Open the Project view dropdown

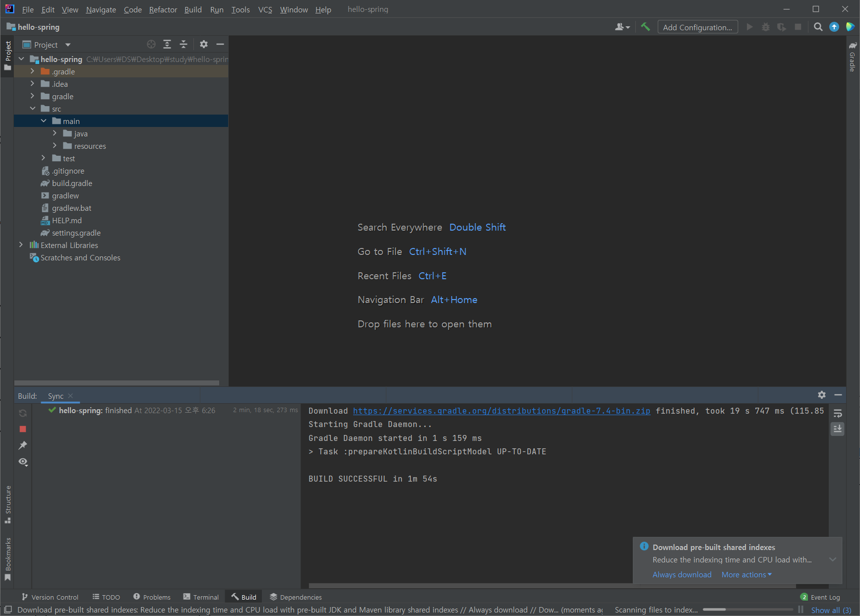click(68, 45)
